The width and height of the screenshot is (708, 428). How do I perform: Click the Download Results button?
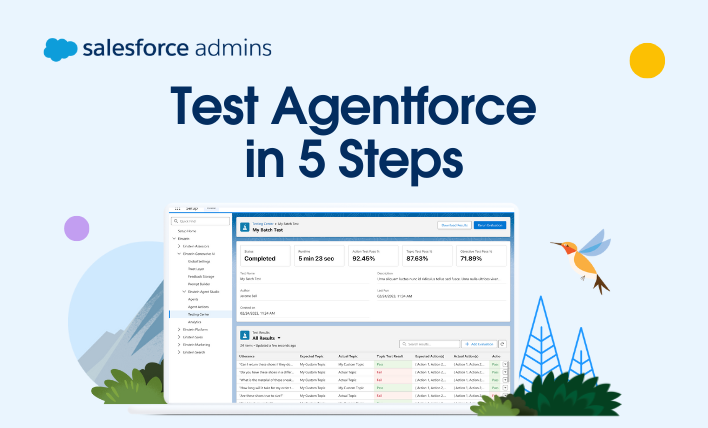point(454,225)
